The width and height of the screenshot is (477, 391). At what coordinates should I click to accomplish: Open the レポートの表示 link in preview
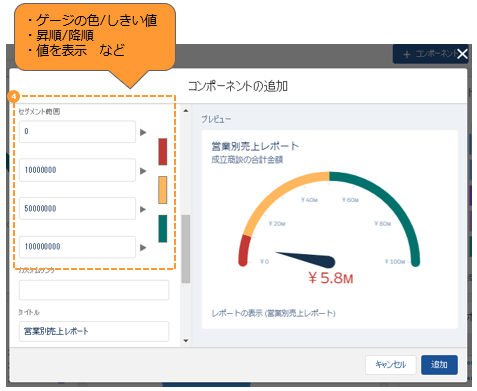(x=274, y=313)
